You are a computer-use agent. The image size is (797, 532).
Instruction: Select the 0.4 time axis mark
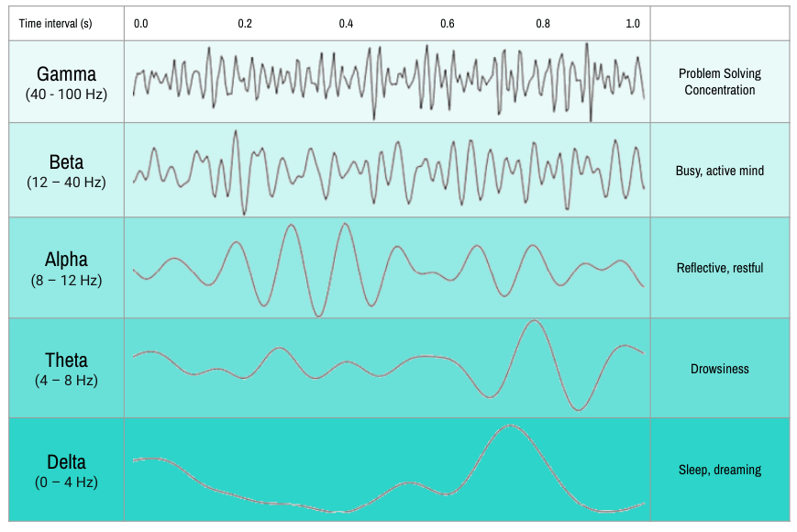[x=346, y=23]
